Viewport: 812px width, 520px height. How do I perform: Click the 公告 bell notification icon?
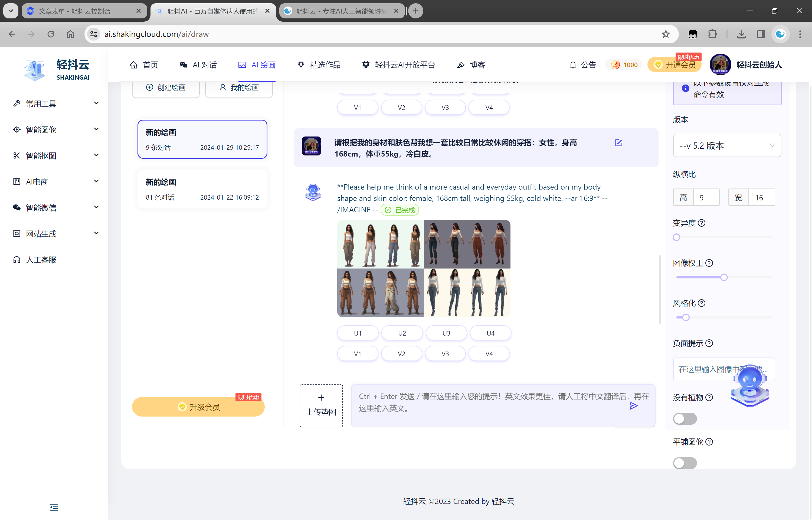tap(572, 64)
